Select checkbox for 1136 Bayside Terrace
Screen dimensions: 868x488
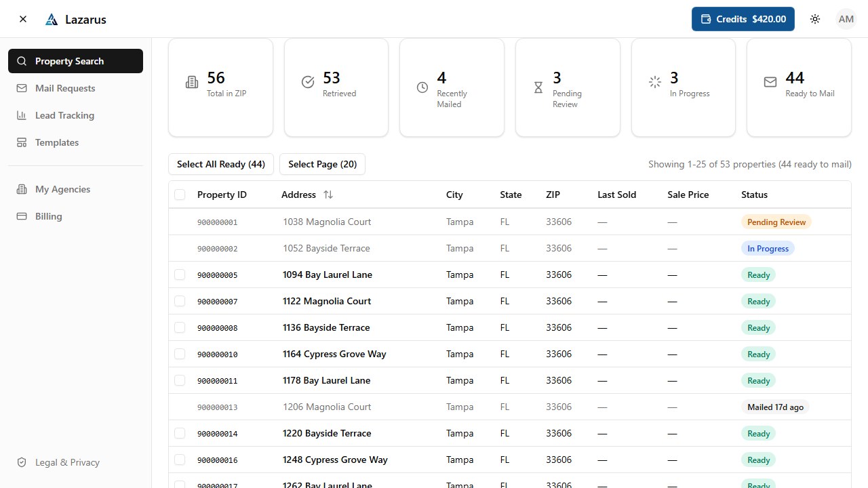[180, 327]
